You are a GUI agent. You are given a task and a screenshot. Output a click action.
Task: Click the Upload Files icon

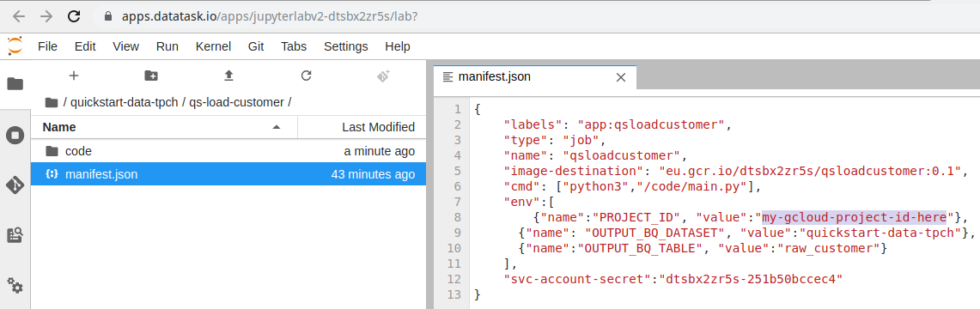pos(228,76)
